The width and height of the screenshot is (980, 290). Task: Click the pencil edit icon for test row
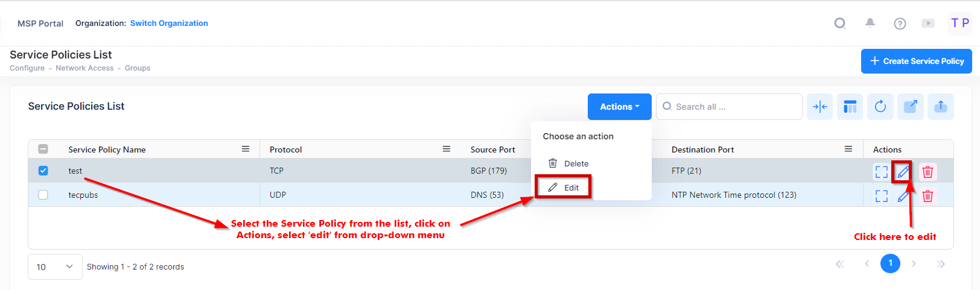click(903, 172)
